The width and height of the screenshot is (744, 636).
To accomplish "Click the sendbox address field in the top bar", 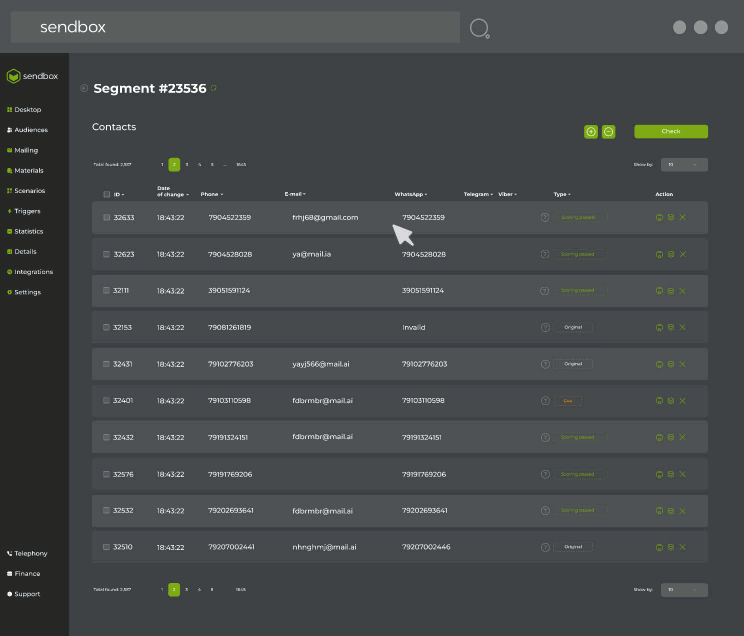I will click(235, 27).
